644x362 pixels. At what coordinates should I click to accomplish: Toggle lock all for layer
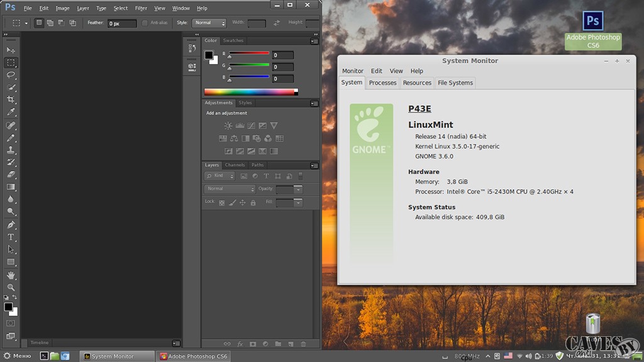253,203
